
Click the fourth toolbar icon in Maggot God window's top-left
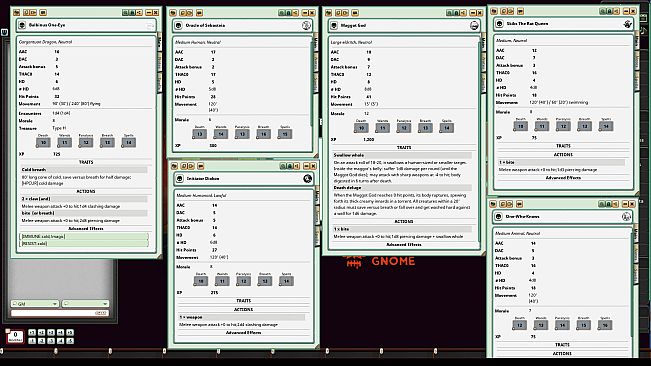[355, 13]
